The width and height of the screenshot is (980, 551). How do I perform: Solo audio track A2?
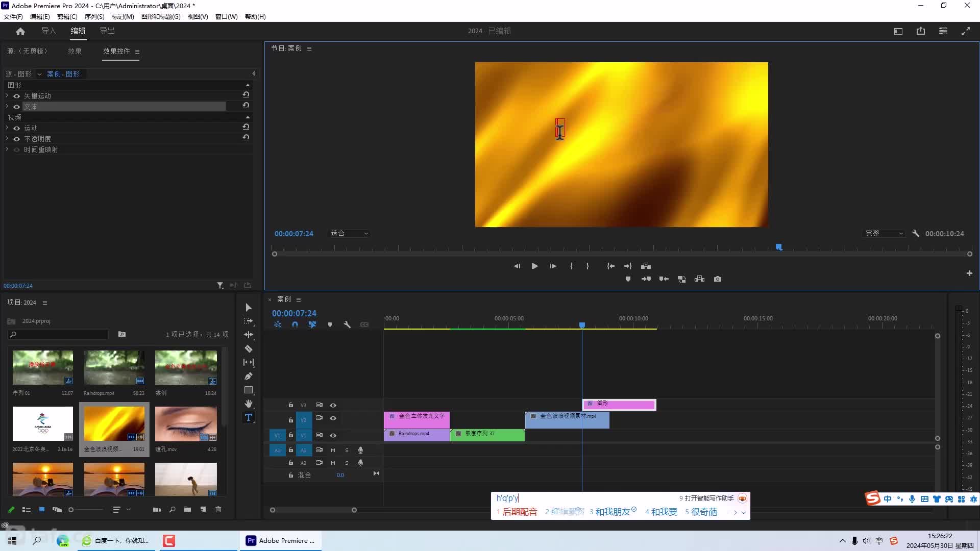pos(347,463)
